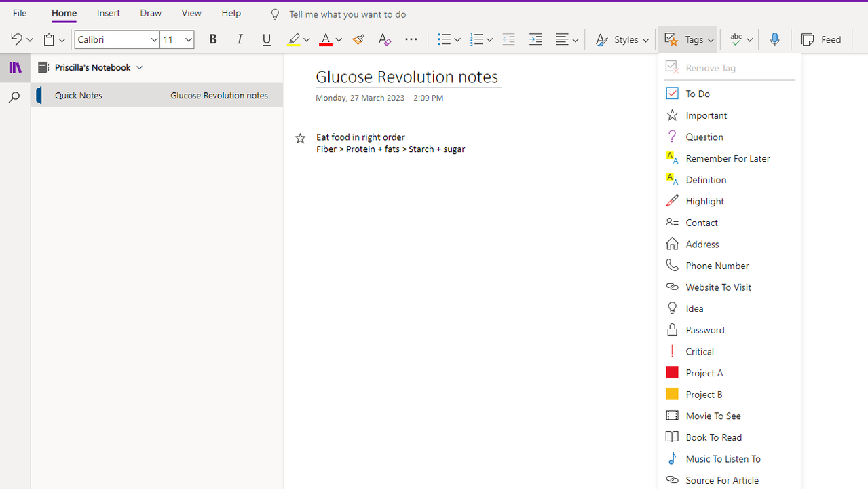Click the Increase Indent icon
Viewport: 868px width, 489px height.
(535, 40)
